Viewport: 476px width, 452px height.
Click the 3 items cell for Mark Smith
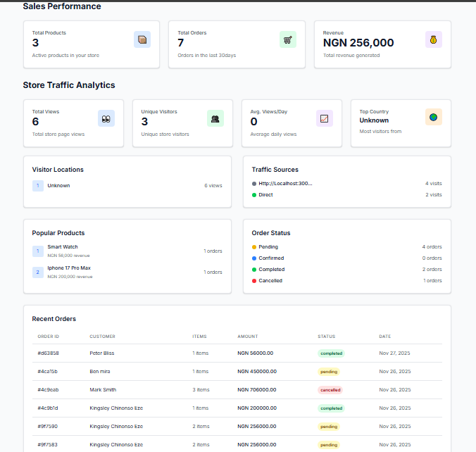pyautogui.click(x=201, y=389)
